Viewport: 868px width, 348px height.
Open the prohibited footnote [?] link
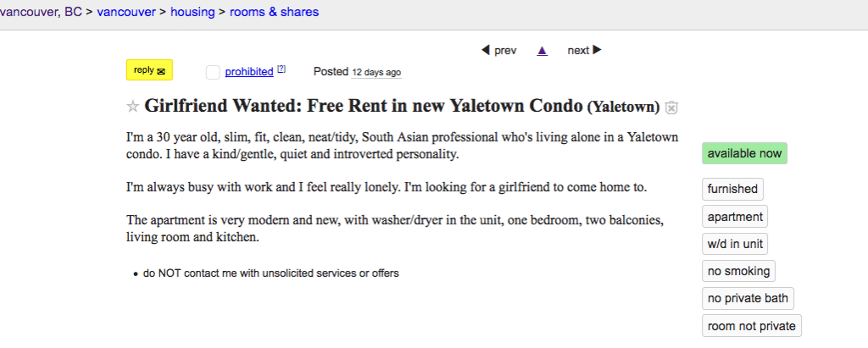click(x=281, y=69)
